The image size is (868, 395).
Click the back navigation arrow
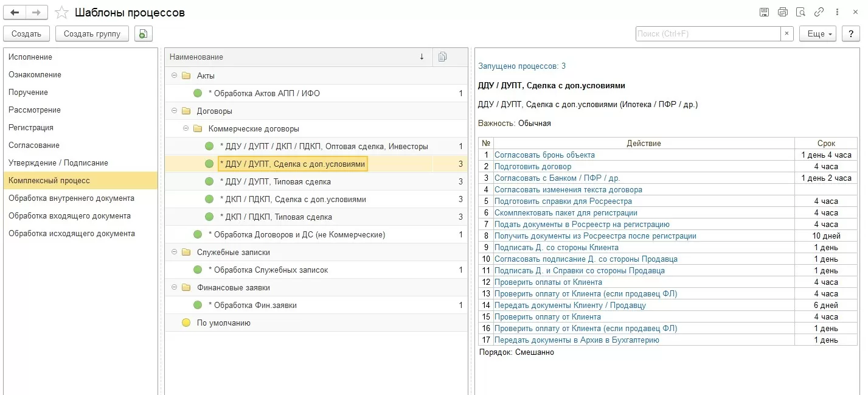pyautogui.click(x=15, y=12)
